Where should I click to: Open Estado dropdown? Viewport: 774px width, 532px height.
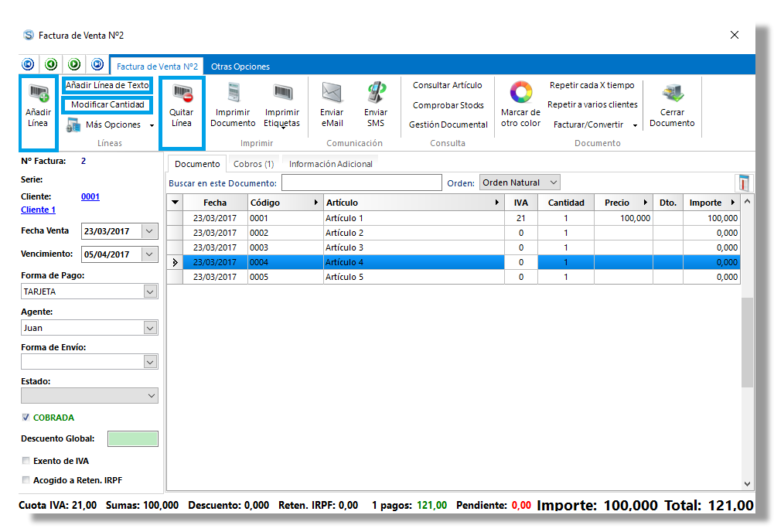[x=152, y=396]
